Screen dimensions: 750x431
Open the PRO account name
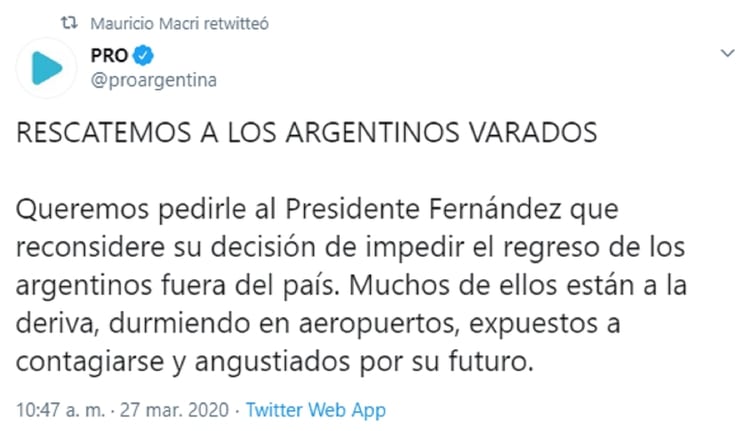pyautogui.click(x=109, y=56)
